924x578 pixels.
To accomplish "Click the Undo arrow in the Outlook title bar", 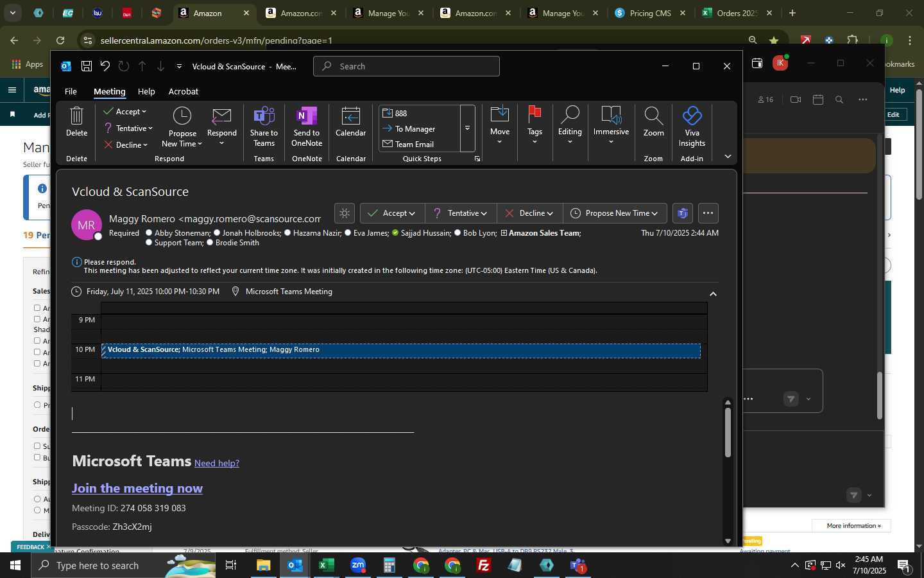I will pos(105,66).
